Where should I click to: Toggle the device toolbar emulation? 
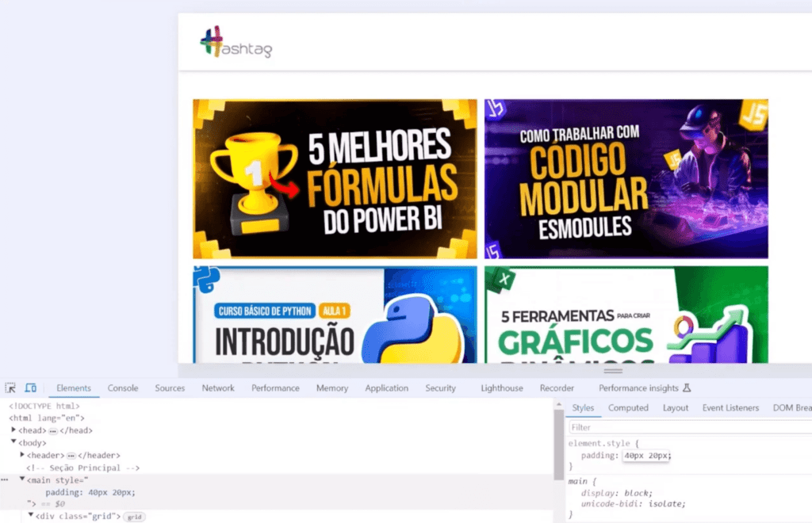click(x=29, y=388)
